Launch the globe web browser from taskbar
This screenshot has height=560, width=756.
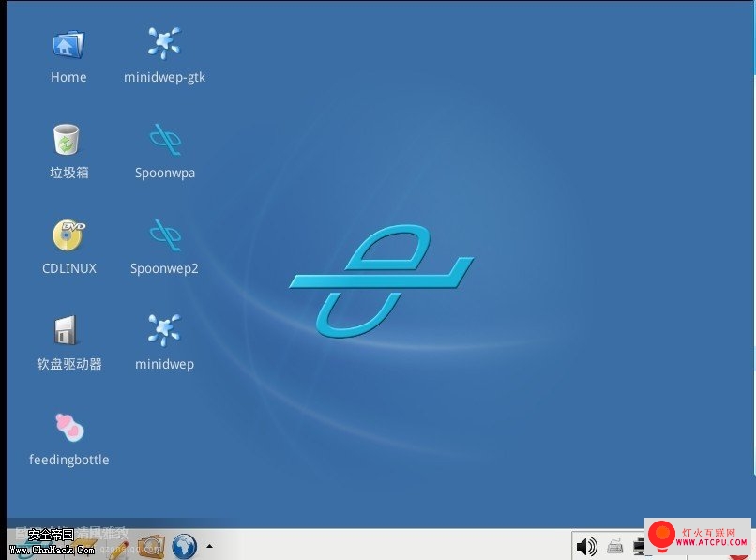pos(184,547)
